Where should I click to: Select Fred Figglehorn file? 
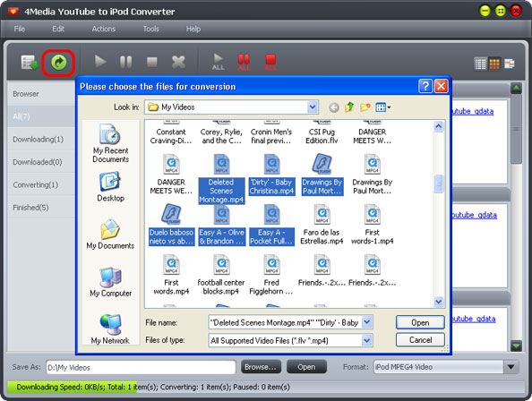coord(271,275)
